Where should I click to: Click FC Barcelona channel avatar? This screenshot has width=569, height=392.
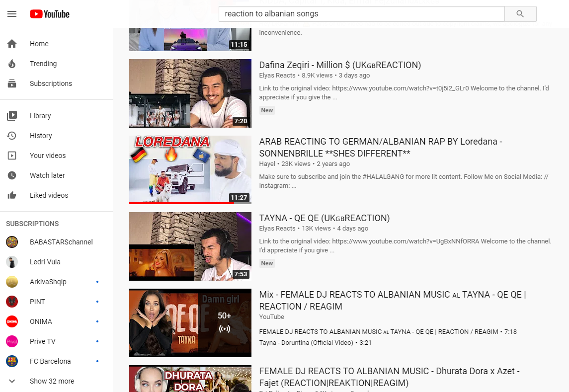[12, 361]
